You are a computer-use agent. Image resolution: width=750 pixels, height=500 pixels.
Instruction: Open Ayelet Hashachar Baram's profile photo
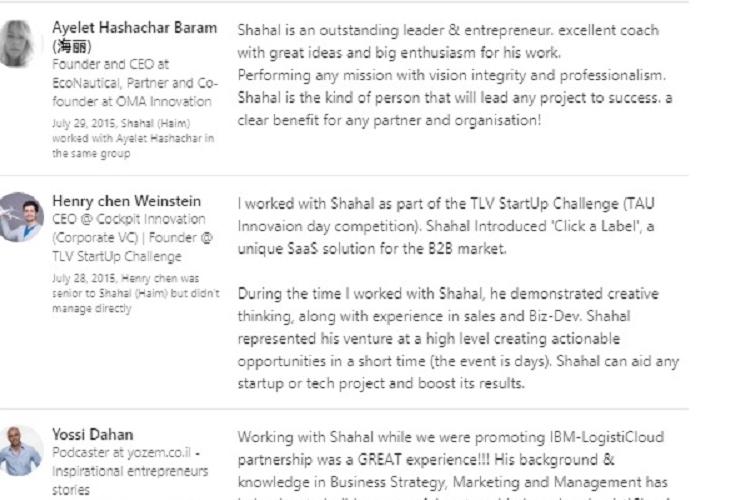coord(17,44)
